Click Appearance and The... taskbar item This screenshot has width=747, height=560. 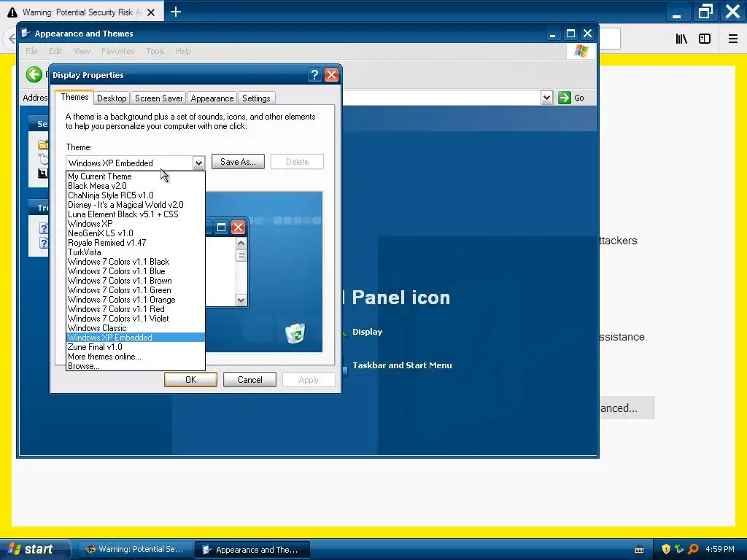pos(252,550)
